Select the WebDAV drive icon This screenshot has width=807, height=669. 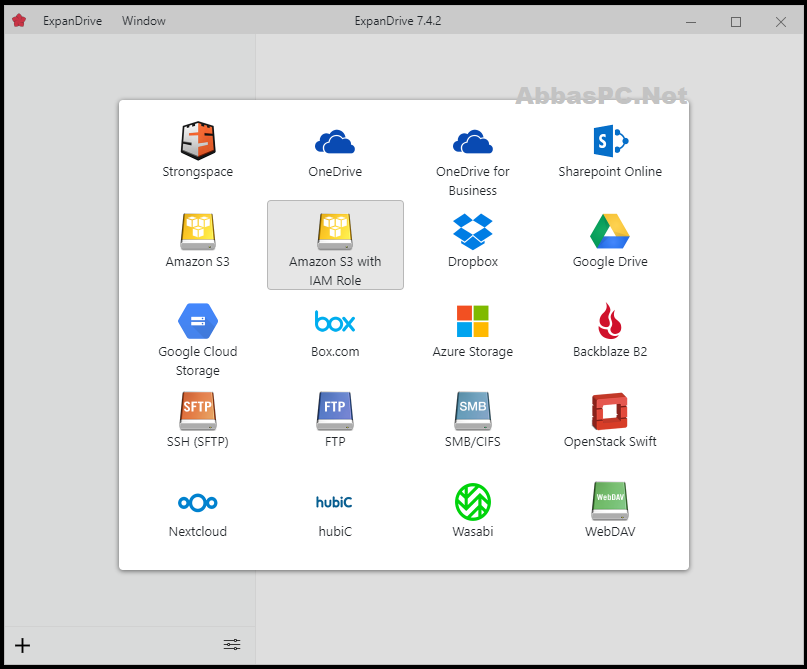click(x=610, y=501)
